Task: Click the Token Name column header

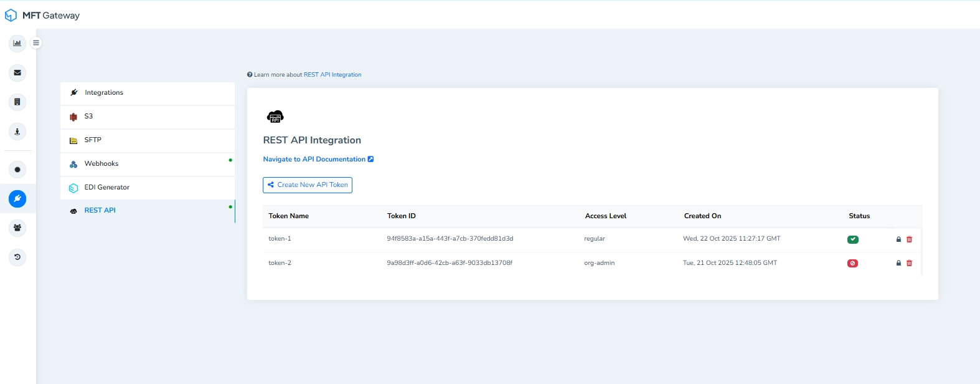Action: pyautogui.click(x=288, y=216)
